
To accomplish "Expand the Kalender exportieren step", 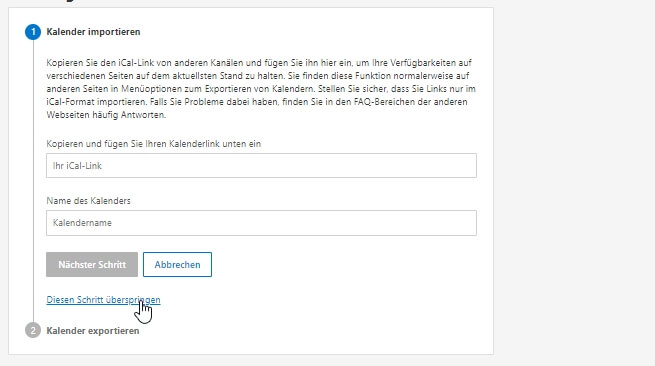I will (93, 331).
